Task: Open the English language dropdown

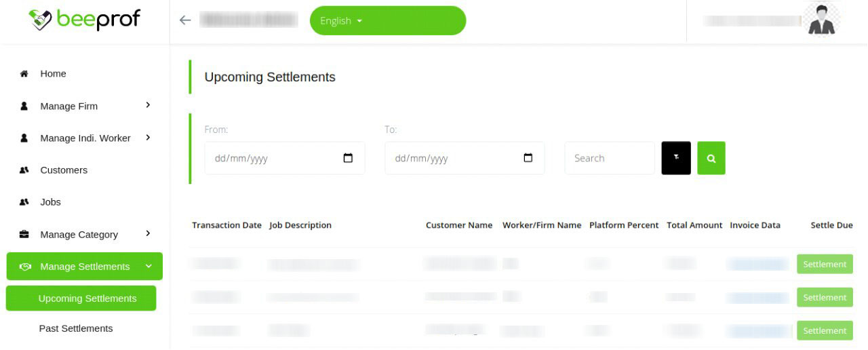Action: pyautogui.click(x=387, y=20)
